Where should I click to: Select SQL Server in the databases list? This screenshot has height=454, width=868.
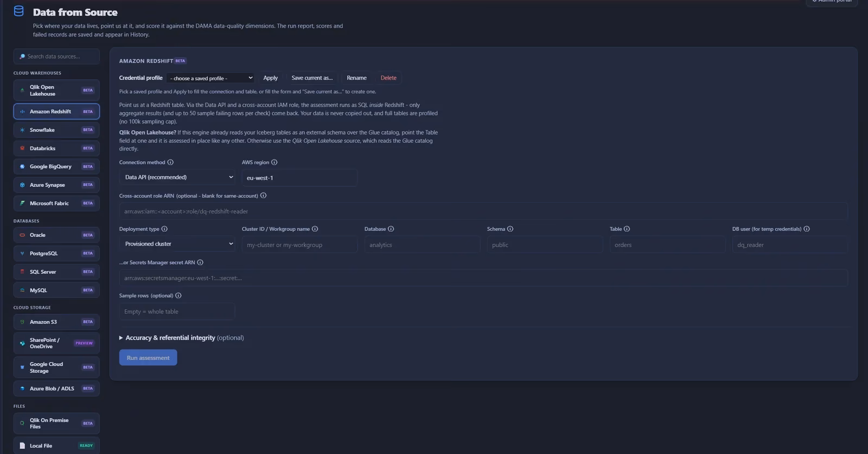(x=56, y=272)
